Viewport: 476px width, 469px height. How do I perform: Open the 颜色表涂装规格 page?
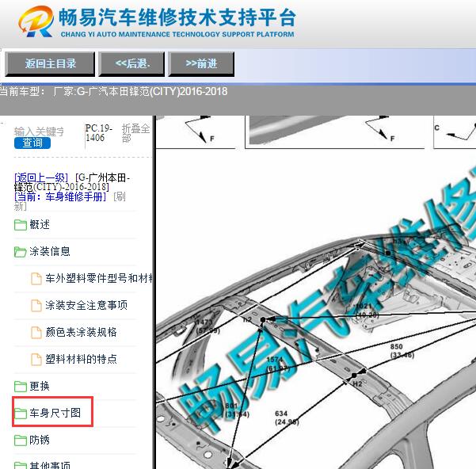click(x=81, y=332)
